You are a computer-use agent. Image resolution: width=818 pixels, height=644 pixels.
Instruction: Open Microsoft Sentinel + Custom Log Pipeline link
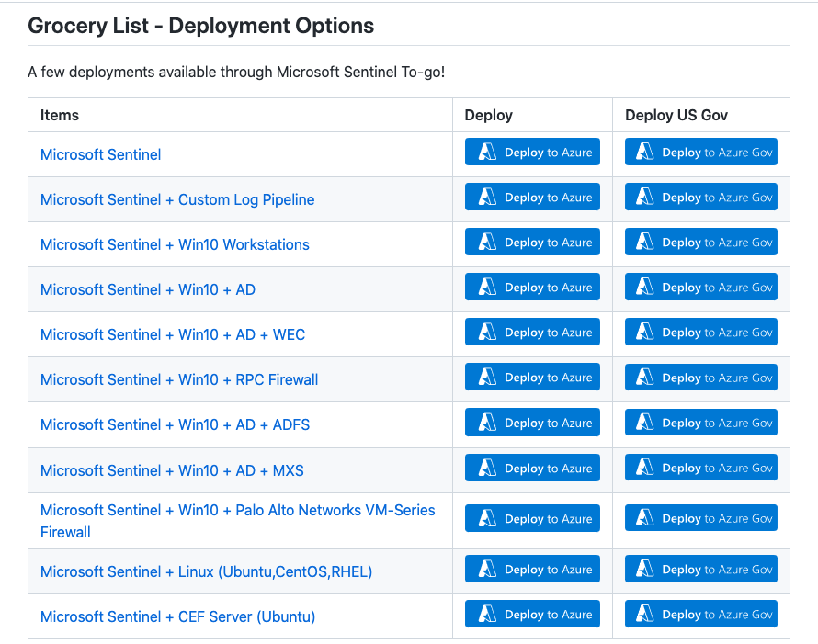pyautogui.click(x=177, y=199)
